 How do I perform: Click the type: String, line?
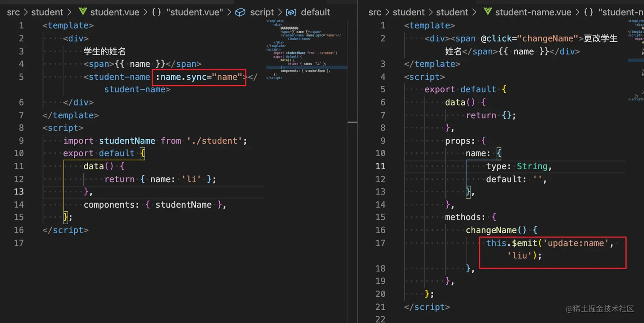tap(519, 166)
